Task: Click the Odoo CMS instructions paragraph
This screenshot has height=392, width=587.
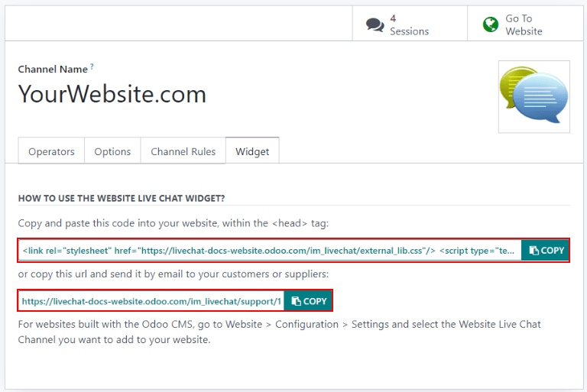Action: tap(279, 331)
